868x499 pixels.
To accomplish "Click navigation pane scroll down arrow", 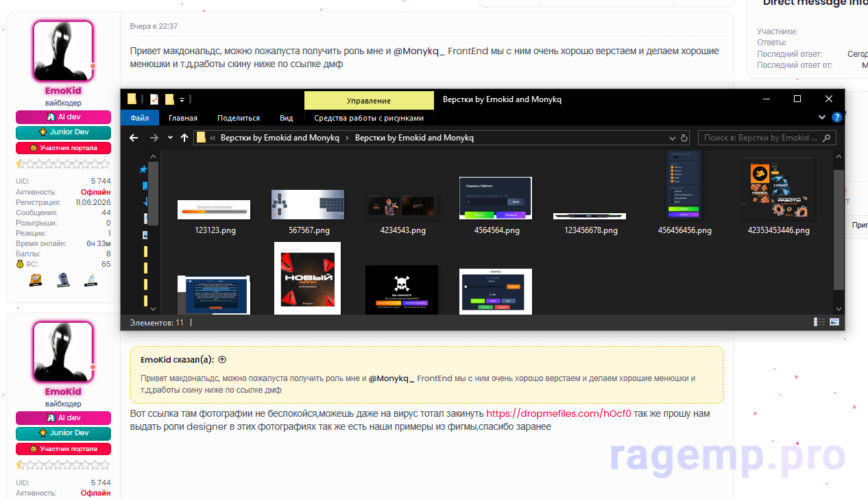I will pos(153,309).
